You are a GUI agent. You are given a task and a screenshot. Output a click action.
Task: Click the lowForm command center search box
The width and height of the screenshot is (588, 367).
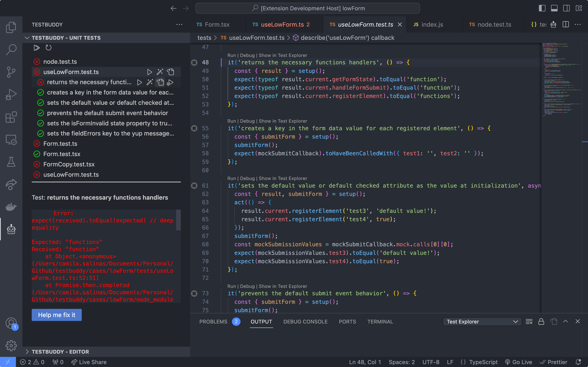307,8
